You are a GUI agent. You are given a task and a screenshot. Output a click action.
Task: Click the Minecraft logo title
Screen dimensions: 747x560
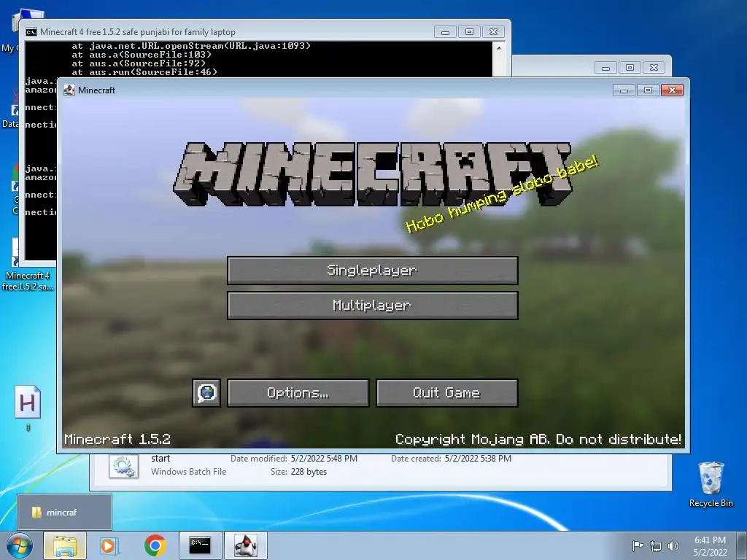click(x=373, y=174)
